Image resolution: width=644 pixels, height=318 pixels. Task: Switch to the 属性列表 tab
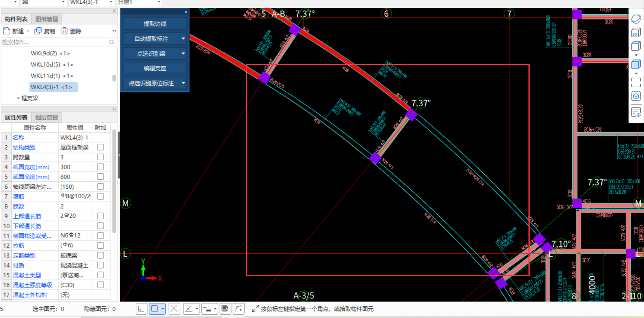point(16,117)
